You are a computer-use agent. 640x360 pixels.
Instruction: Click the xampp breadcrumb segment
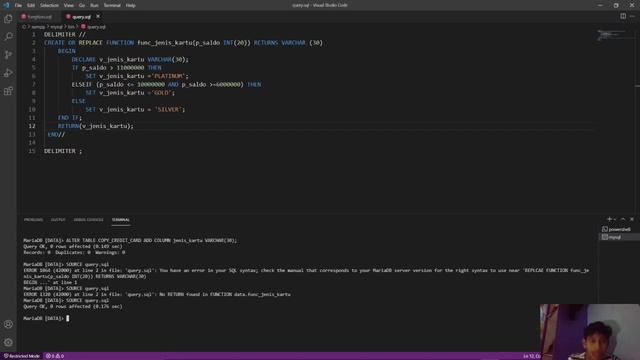coord(38,27)
